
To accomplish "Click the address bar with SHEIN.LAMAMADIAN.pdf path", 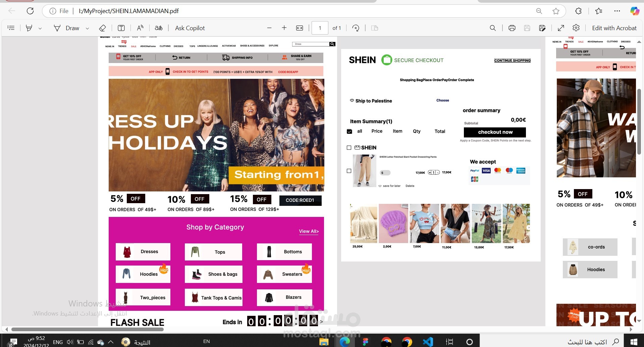I will tap(288, 11).
